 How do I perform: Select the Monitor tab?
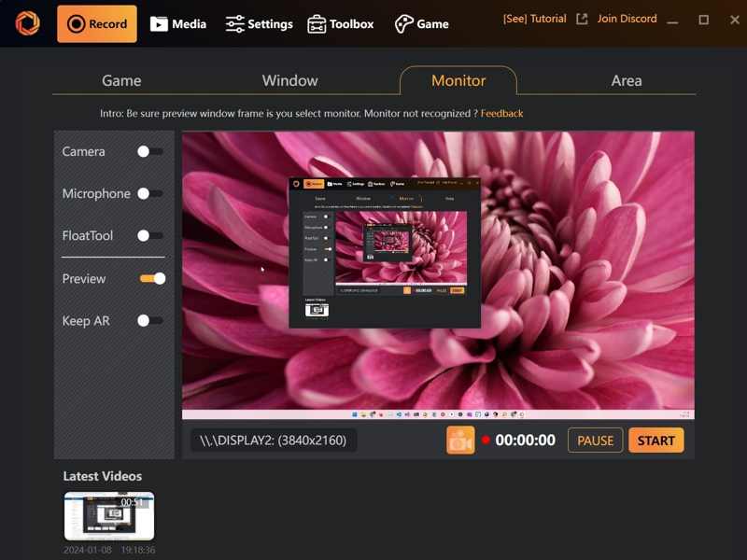(458, 80)
